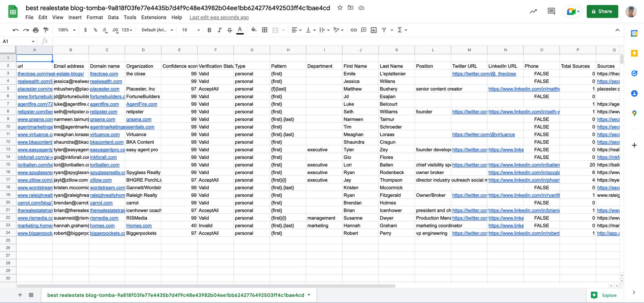
Task: Open the File menu
Action: coord(29,17)
